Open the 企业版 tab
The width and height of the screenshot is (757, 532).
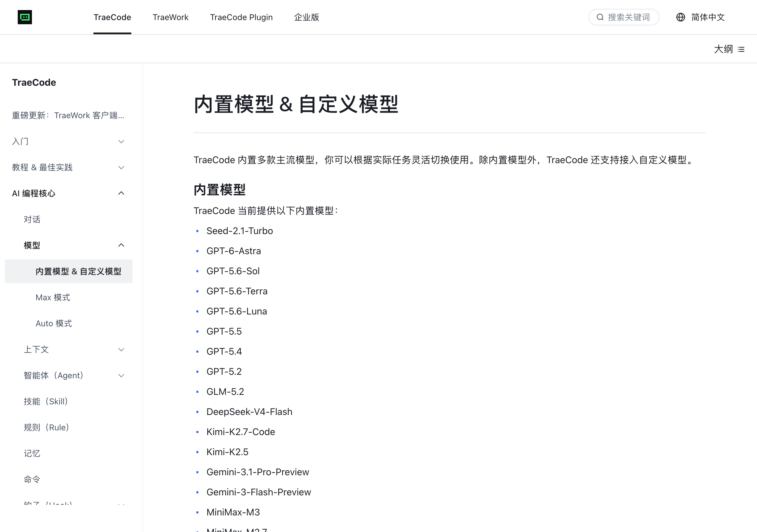[307, 17]
